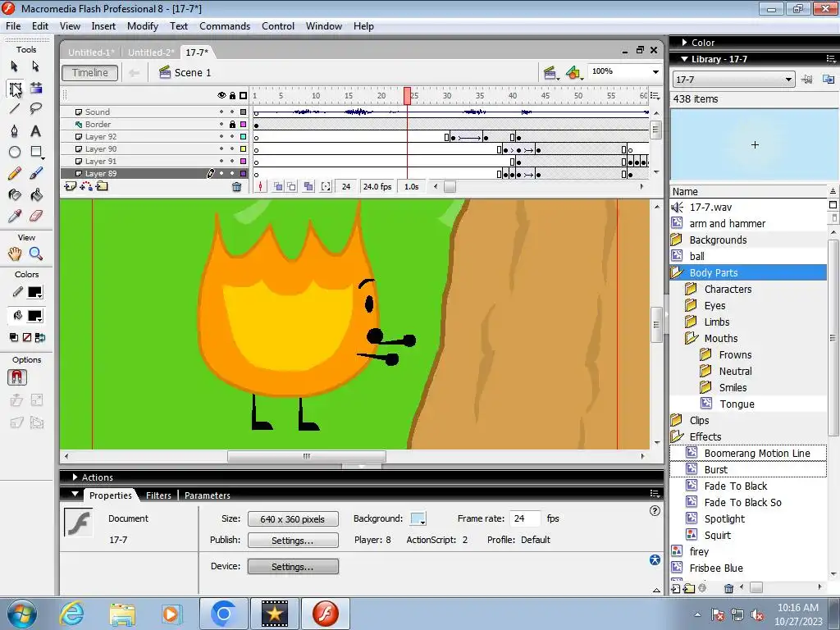840x630 pixels.
Task: Choose the Brush tool
Action: [36, 174]
